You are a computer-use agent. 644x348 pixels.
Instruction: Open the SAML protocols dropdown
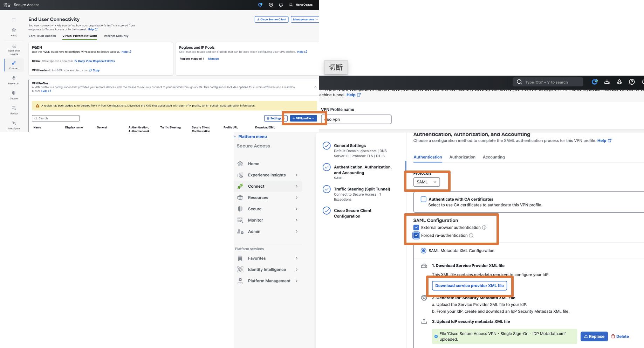(x=426, y=182)
